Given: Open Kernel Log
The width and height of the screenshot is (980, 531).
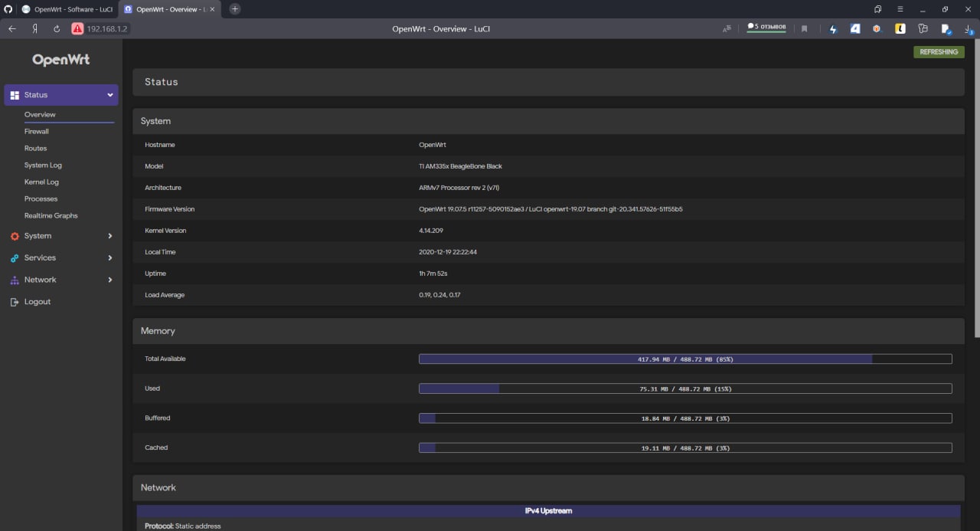Looking at the screenshot, I should [x=41, y=182].
